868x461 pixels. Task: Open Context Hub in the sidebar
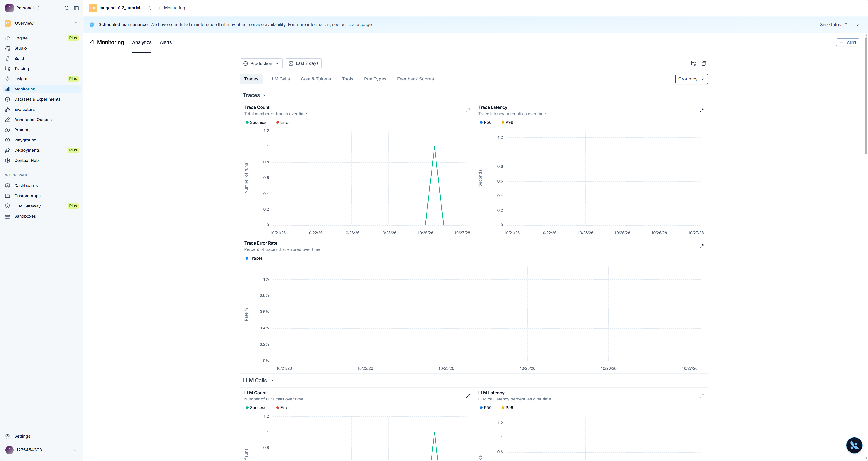pyautogui.click(x=42, y=160)
